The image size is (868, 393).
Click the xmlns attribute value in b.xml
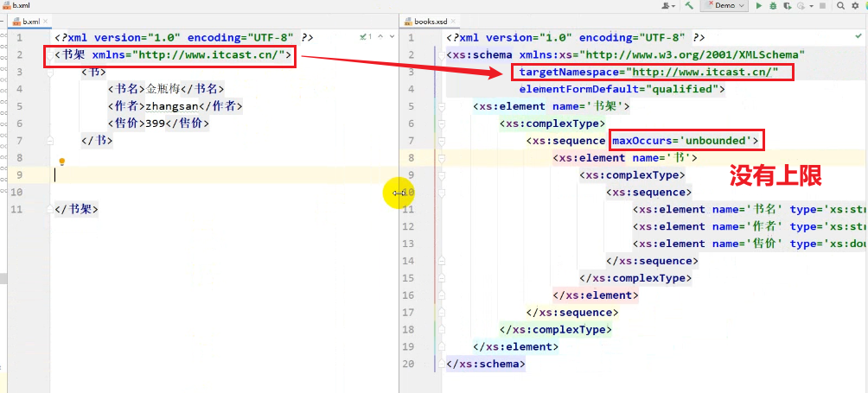click(x=208, y=54)
